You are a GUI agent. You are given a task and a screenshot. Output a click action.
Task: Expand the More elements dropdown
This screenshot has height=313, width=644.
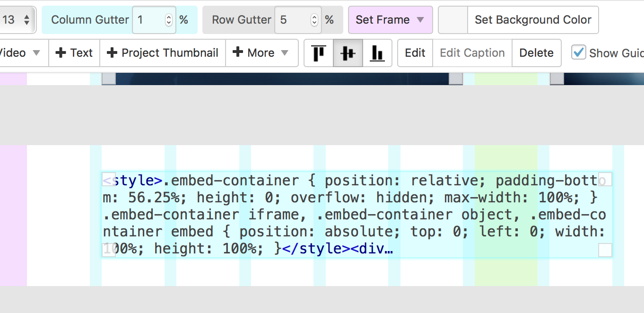(x=261, y=53)
